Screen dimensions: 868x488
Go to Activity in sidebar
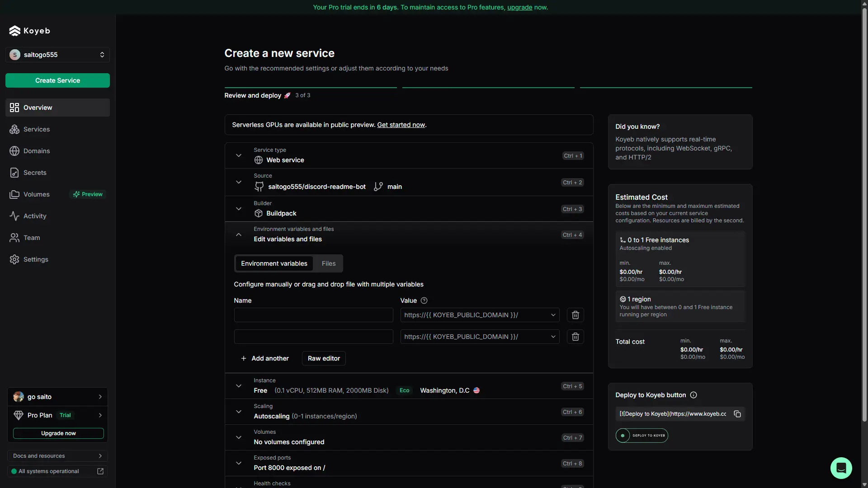click(57, 216)
